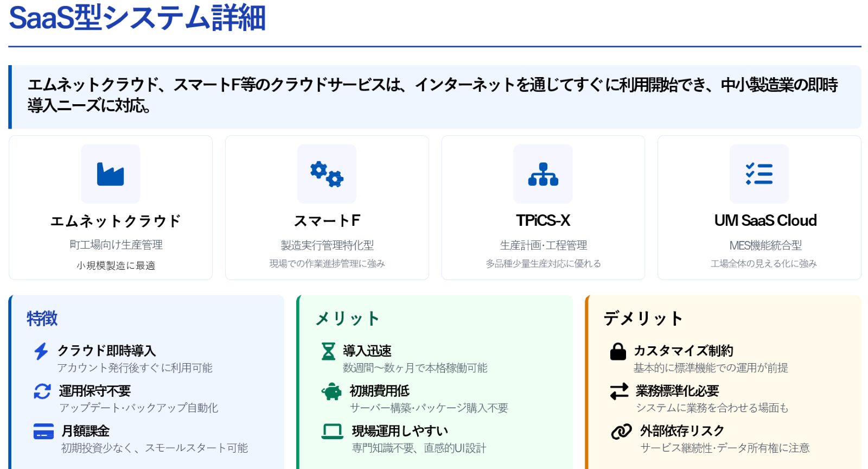Click the 町工場向け生産管理 subtitle
This screenshot has width=868, height=469.
coord(116,245)
